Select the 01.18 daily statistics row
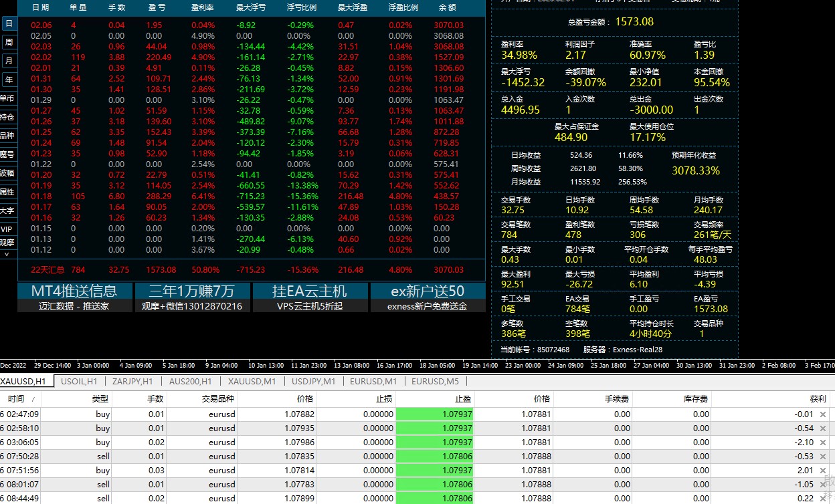This screenshot has height=504, width=835. click(x=251, y=196)
